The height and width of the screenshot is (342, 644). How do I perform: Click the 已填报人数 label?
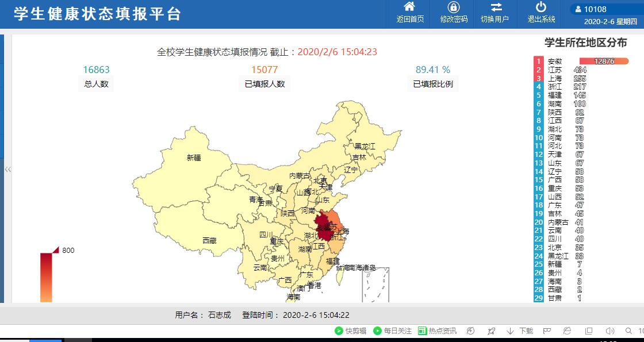264,84
